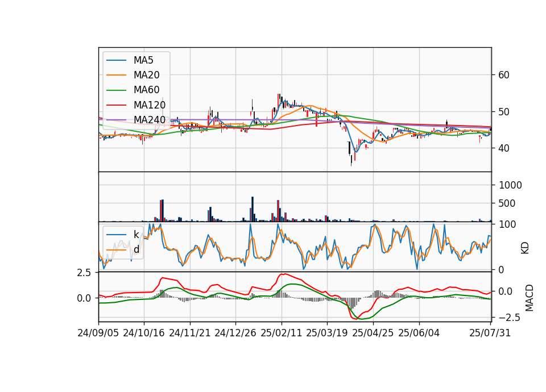Click the MA240 legend label
This screenshot has width=546, height=392.
click(150, 120)
